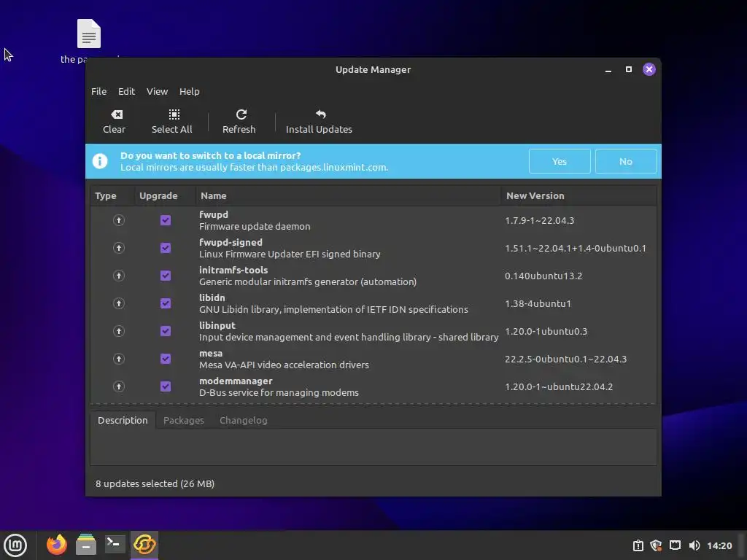
Task: Open the File menu
Action: 98,91
